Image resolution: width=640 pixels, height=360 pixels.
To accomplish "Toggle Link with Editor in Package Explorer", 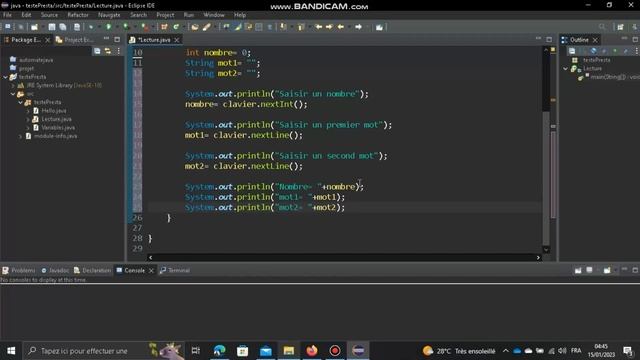I will pyautogui.click(x=108, y=51).
